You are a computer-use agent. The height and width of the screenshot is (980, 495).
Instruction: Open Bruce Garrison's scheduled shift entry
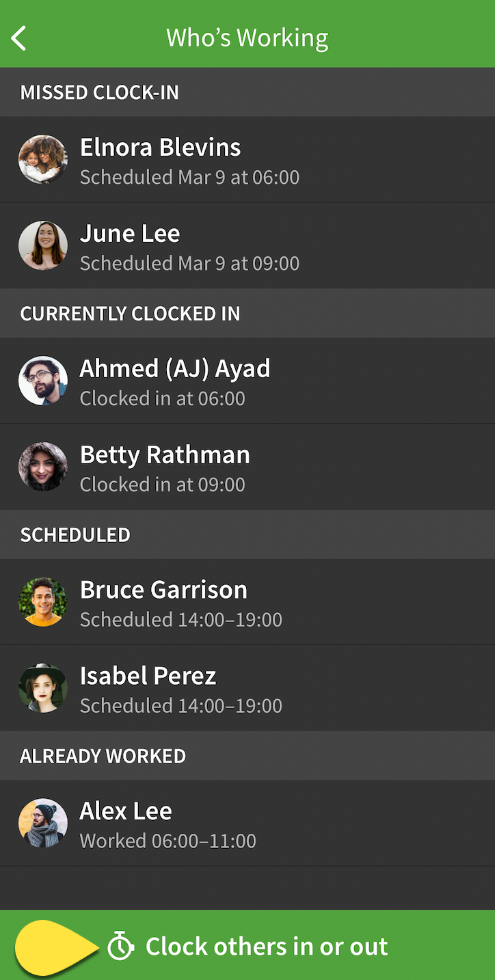click(247, 602)
